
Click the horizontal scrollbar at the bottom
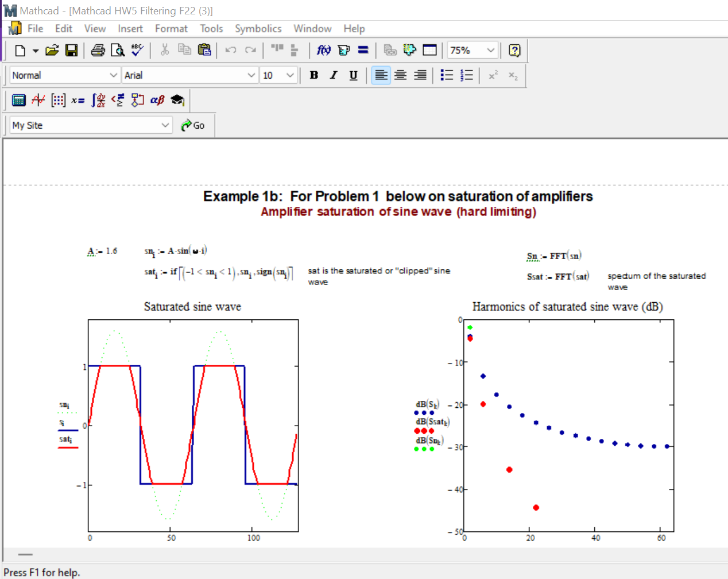[25, 555]
